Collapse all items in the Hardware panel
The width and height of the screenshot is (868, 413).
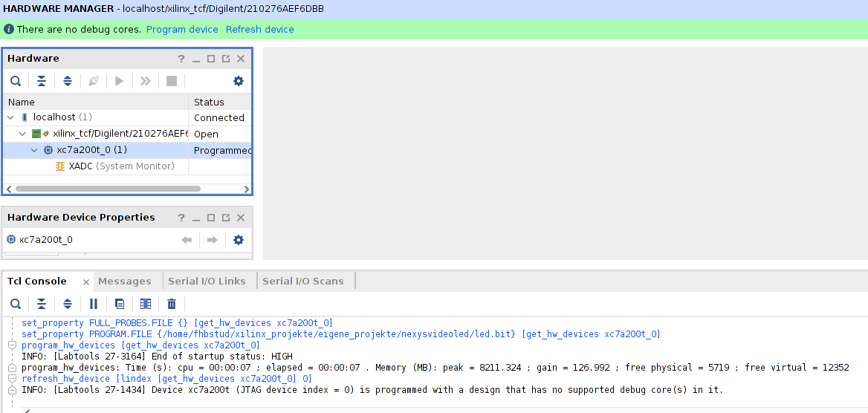[x=42, y=81]
